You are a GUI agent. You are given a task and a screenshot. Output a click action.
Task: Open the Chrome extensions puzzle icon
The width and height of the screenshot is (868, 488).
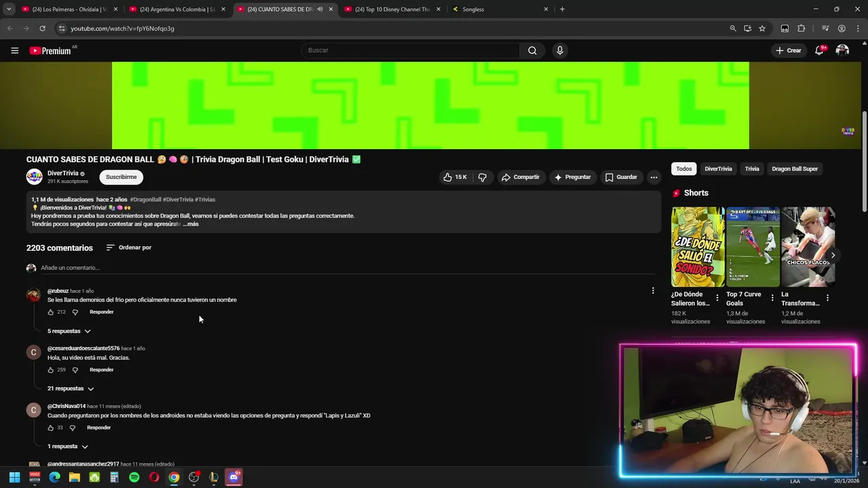pyautogui.click(x=801, y=28)
